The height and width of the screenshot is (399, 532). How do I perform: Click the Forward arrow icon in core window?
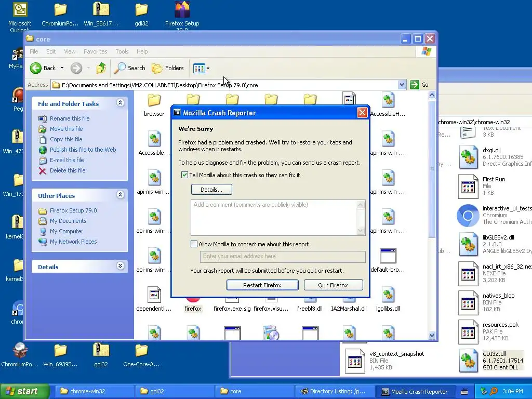pos(76,68)
